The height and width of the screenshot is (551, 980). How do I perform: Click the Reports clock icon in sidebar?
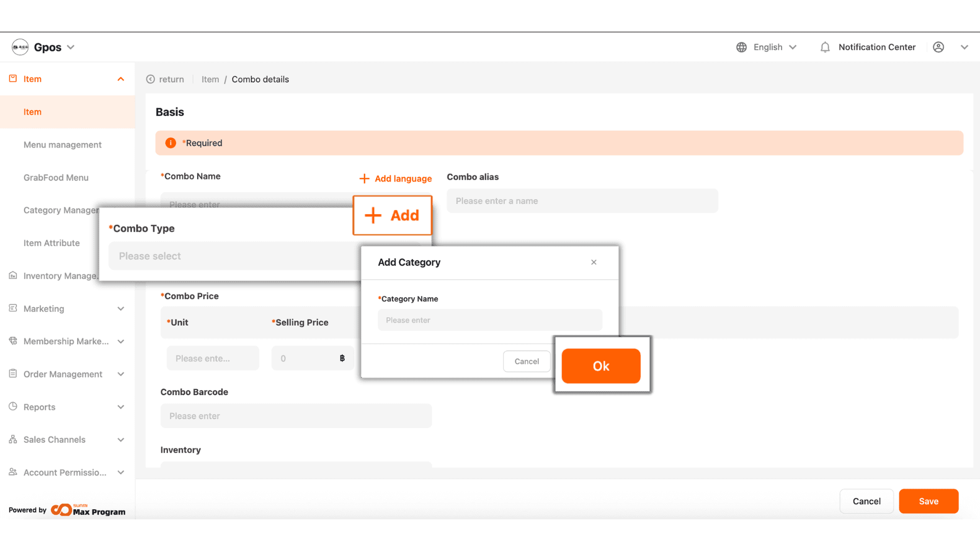(13, 407)
